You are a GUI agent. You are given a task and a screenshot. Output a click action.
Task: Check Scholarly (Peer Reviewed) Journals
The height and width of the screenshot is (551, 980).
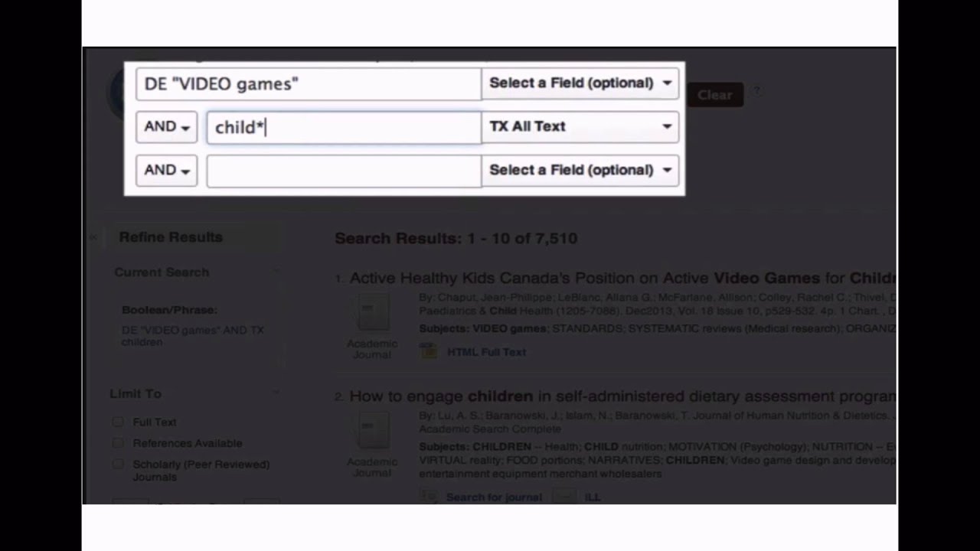point(118,464)
